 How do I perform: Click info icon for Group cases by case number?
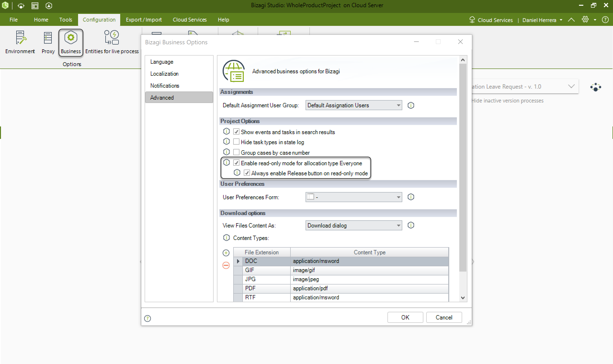[226, 152]
